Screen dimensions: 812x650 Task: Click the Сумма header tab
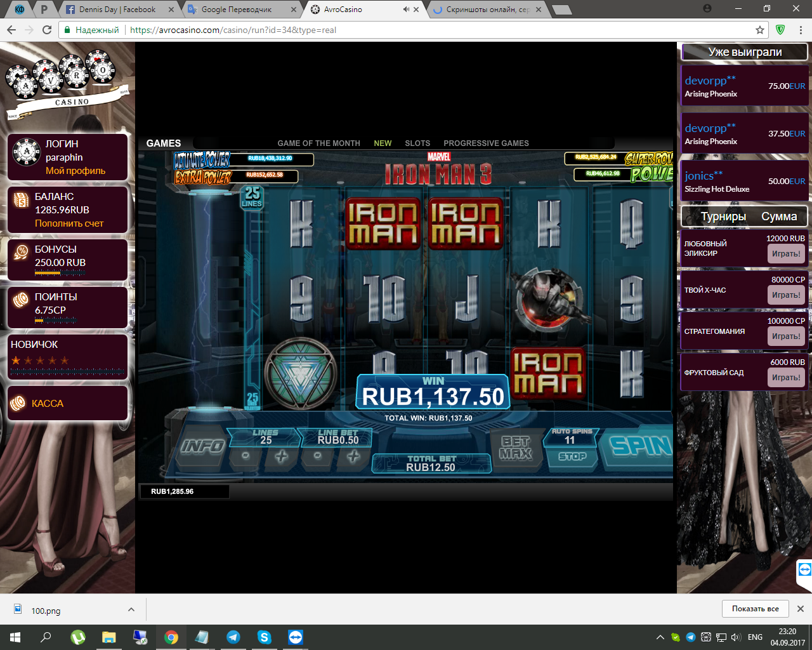click(x=779, y=216)
